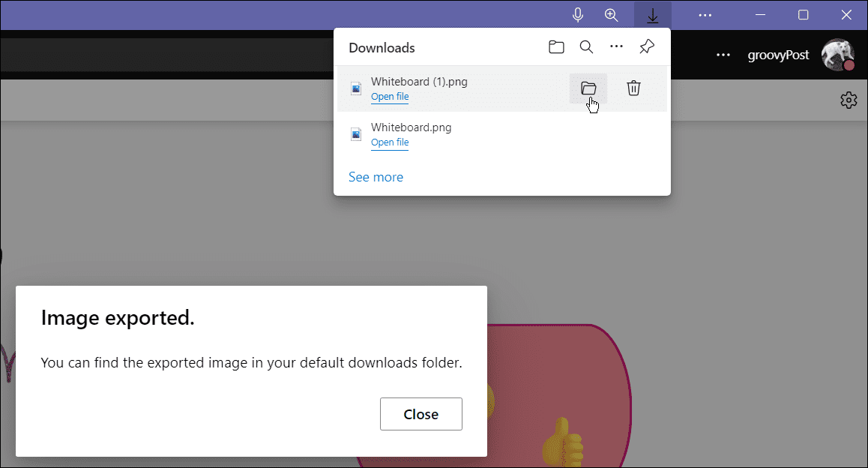
Task: Open the Whiteboard settings gear
Action: 848,100
